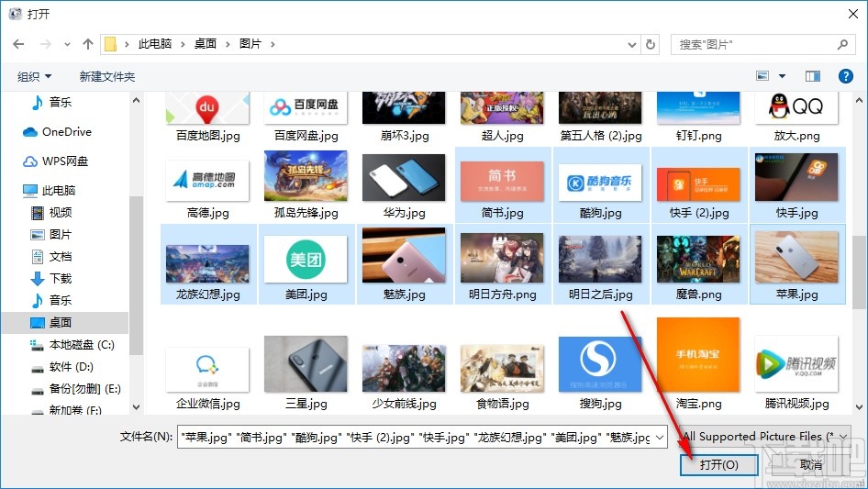Select 本地磁盘 (C:) drive
The height and width of the screenshot is (489, 868).
72,344
